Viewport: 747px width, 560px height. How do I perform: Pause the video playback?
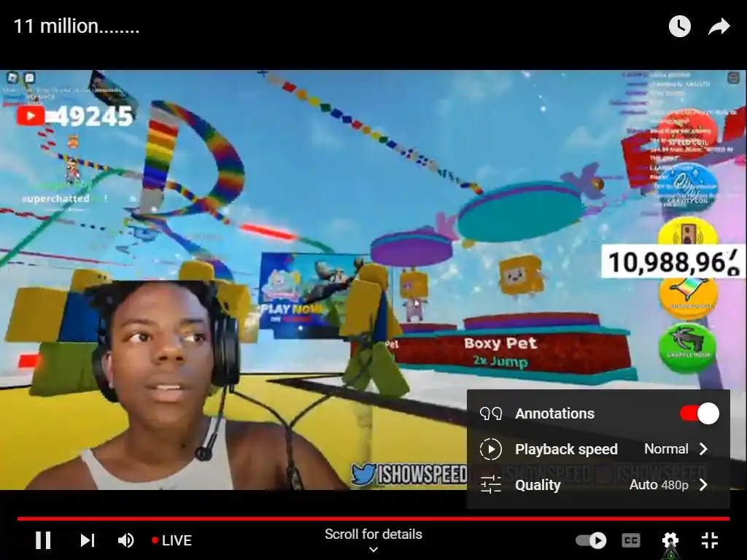[43, 540]
